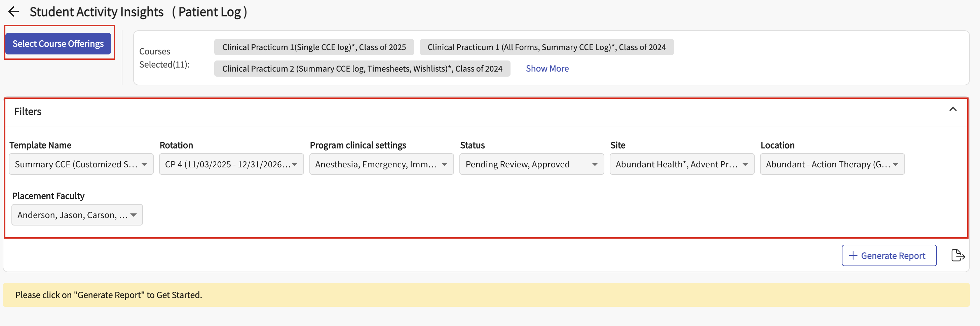Expand the Site dropdown
The width and height of the screenshot is (980, 326).
click(681, 164)
